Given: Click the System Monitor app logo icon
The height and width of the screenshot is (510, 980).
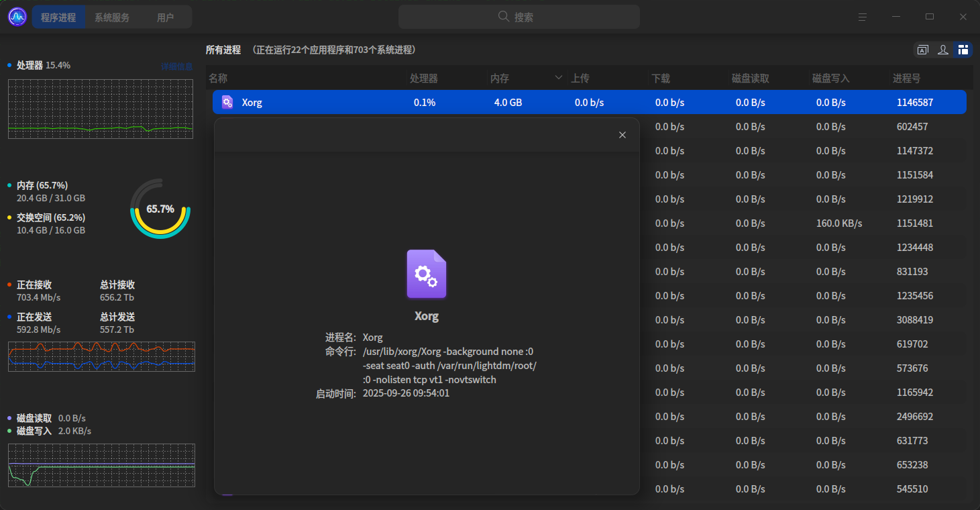Looking at the screenshot, I should [x=17, y=17].
